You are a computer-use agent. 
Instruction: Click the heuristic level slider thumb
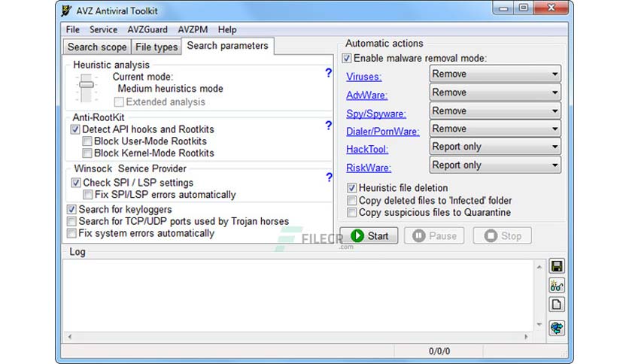[87, 84]
